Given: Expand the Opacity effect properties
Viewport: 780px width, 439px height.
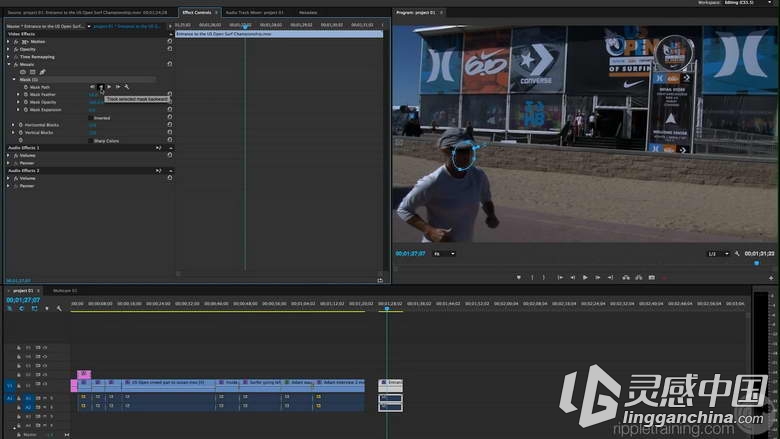Looking at the screenshot, I should [x=8, y=49].
